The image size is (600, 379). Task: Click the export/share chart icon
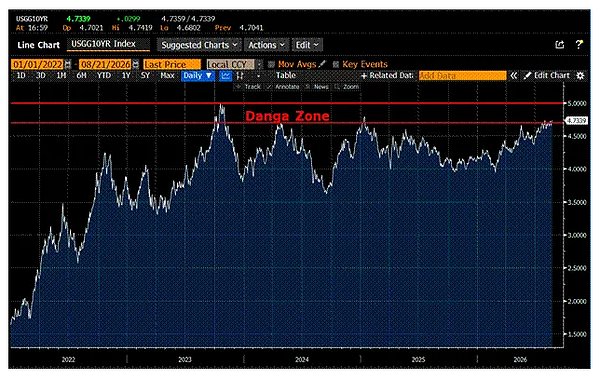560,45
